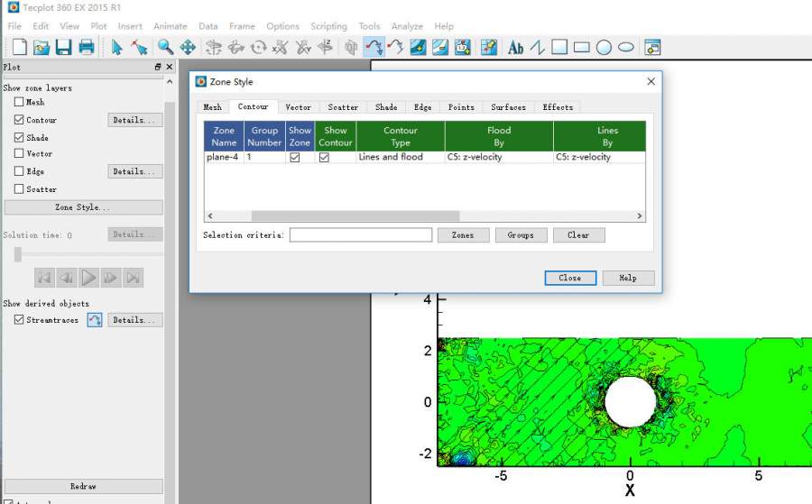Click the Groups selection button
Viewport: 812px width, 504px height.
pyautogui.click(x=521, y=235)
